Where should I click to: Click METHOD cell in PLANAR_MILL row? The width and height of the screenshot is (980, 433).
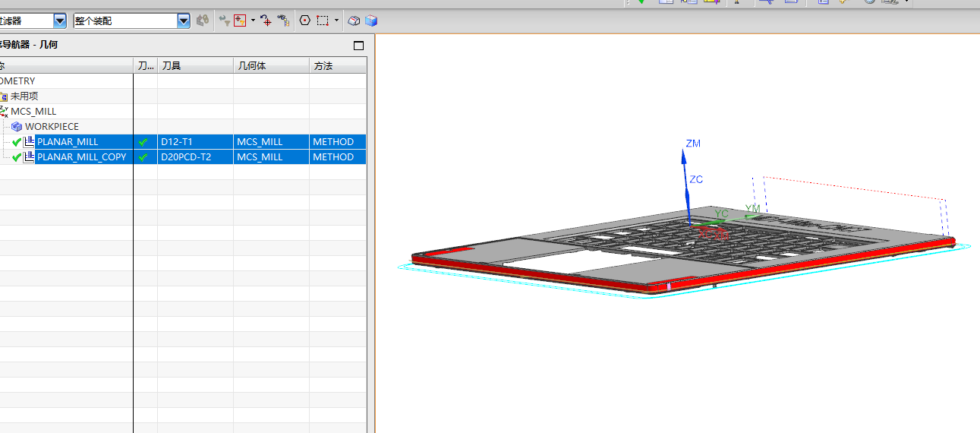pyautogui.click(x=338, y=142)
